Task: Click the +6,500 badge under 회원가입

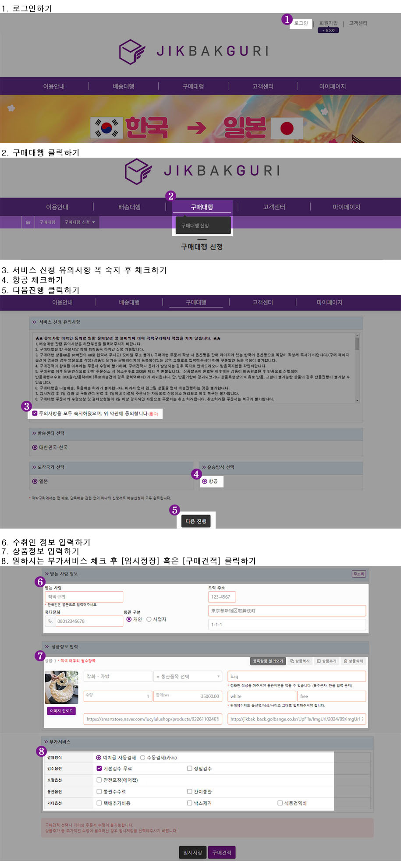Action: 329,30
